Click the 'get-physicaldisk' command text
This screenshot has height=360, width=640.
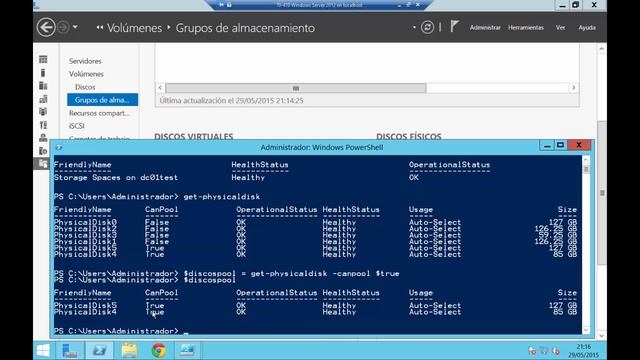(x=222, y=197)
